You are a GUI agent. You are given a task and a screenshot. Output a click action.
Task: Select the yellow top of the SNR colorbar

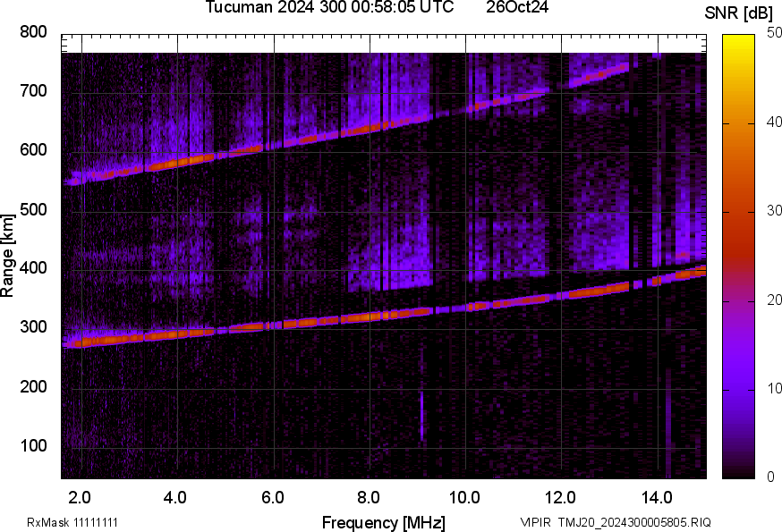click(x=738, y=40)
